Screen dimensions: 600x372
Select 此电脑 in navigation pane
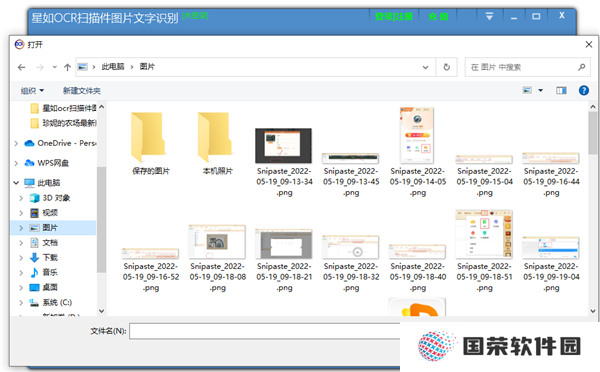(42, 183)
